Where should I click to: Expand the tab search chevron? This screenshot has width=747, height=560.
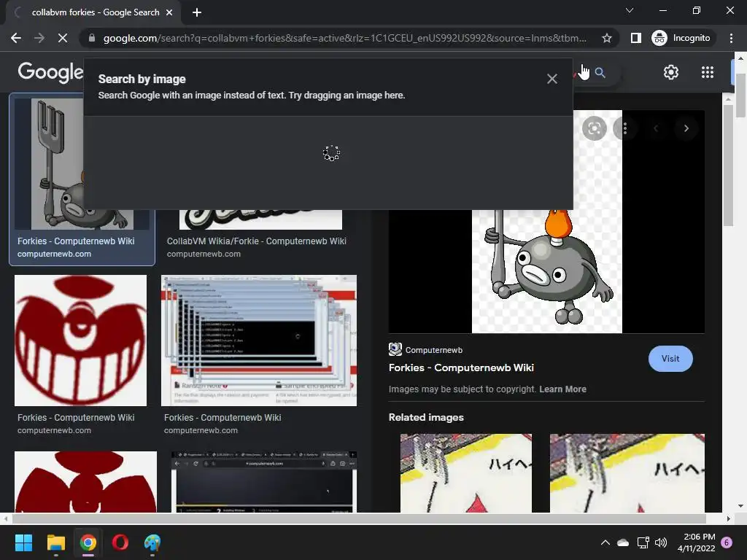coord(630,10)
